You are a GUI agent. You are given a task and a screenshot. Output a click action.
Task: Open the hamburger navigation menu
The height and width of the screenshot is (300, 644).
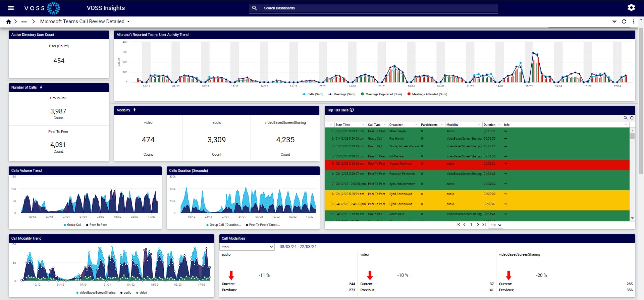pos(11,8)
